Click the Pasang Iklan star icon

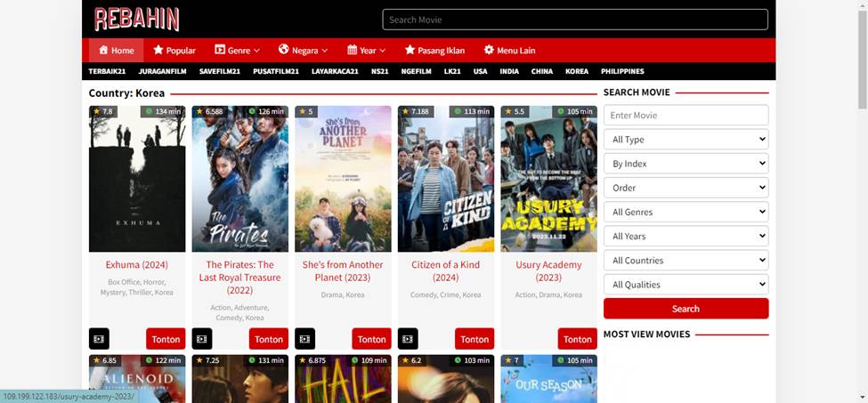coord(410,50)
